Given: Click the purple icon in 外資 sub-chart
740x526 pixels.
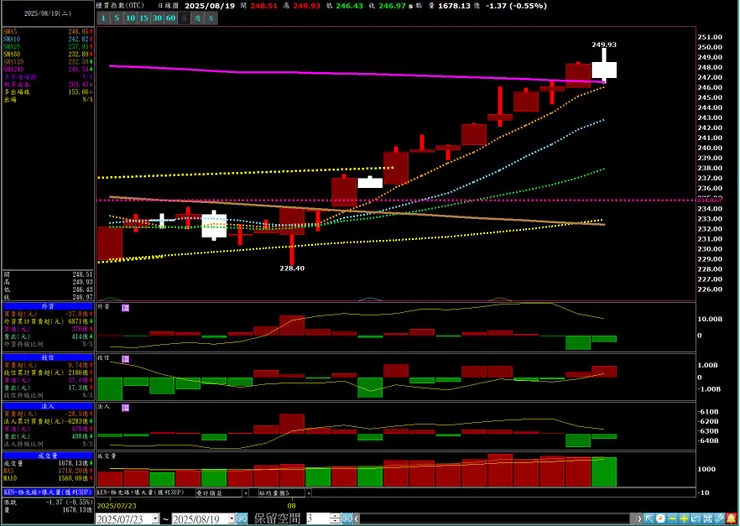Looking at the screenshot, I should pos(125,308).
